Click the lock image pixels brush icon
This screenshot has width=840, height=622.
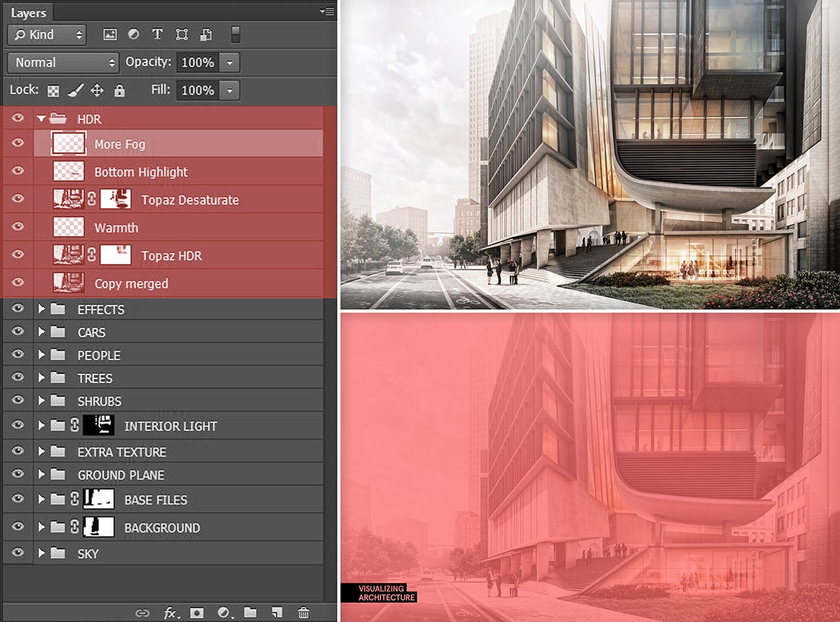point(75,91)
